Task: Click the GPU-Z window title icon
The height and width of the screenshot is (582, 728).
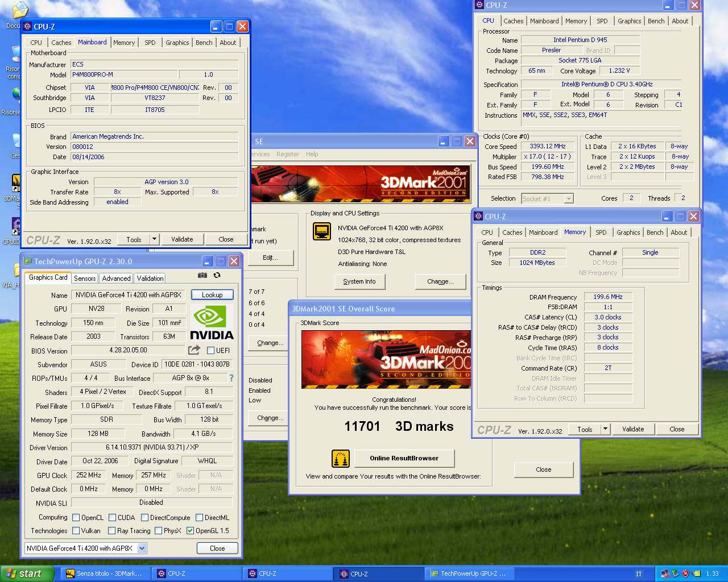Action: (x=27, y=261)
